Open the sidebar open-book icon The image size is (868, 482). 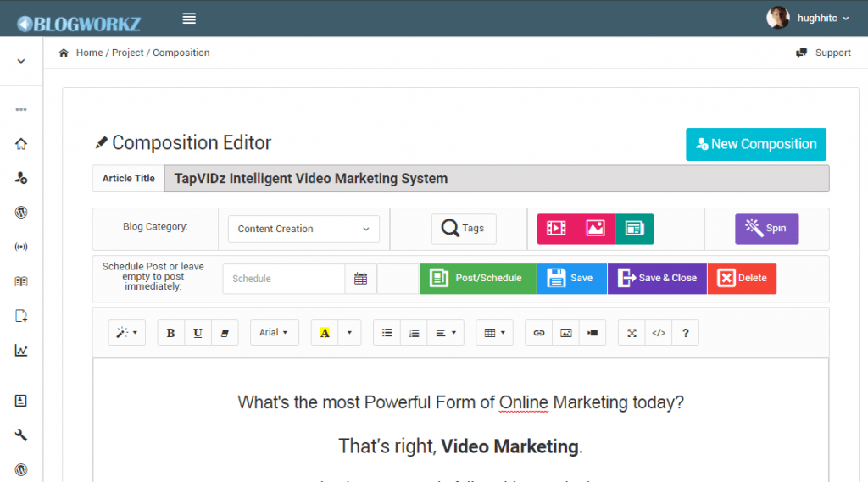[x=21, y=281]
